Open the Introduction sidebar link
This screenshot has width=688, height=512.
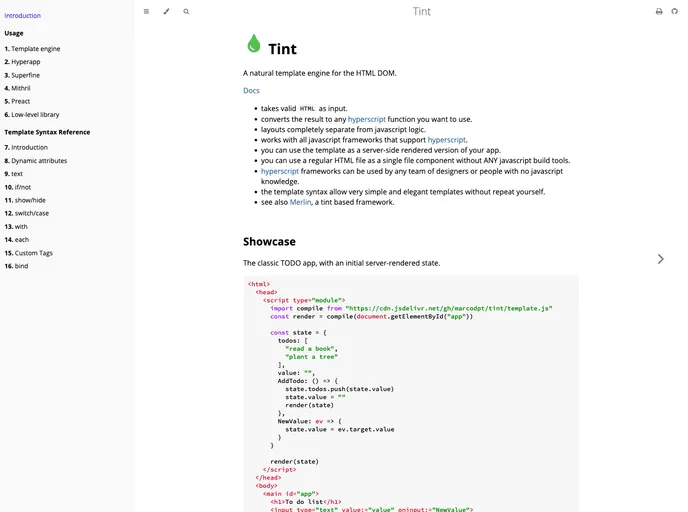[x=22, y=15]
